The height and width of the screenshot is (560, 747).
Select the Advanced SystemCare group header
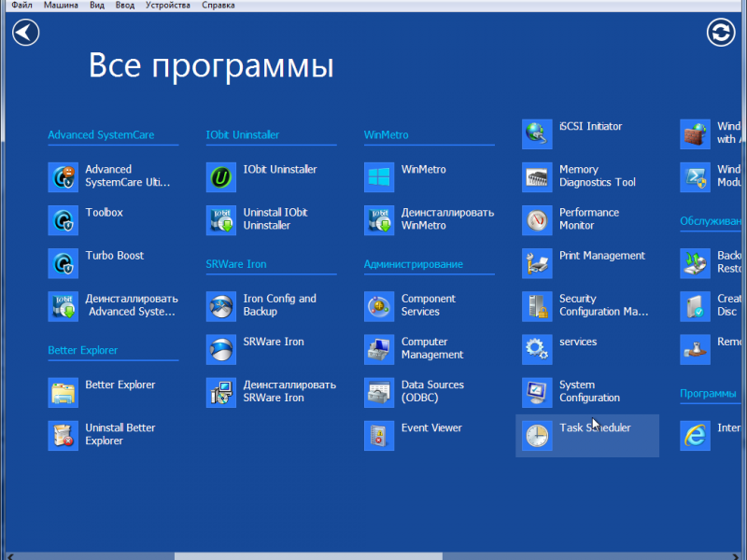click(x=101, y=134)
